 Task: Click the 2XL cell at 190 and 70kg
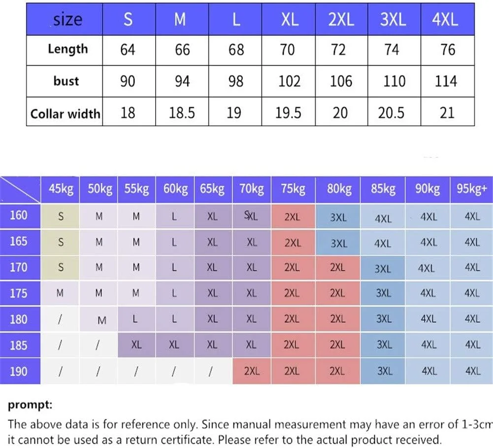point(251,371)
